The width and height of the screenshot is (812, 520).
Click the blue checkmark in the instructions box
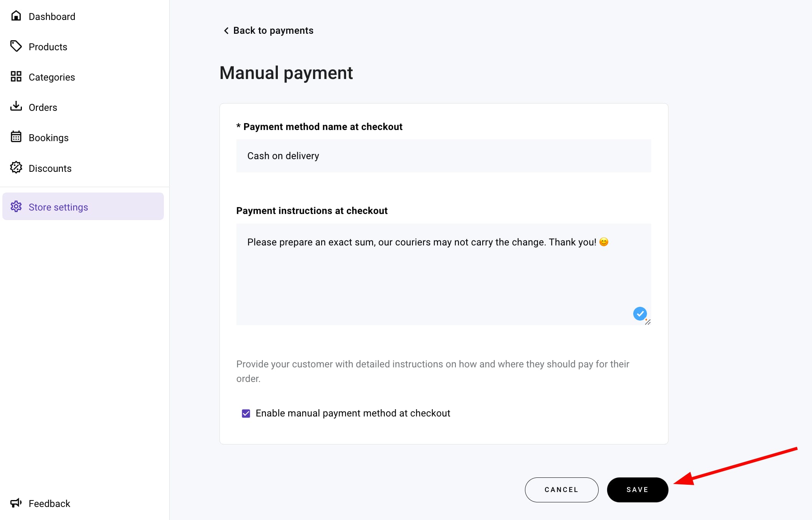(640, 314)
